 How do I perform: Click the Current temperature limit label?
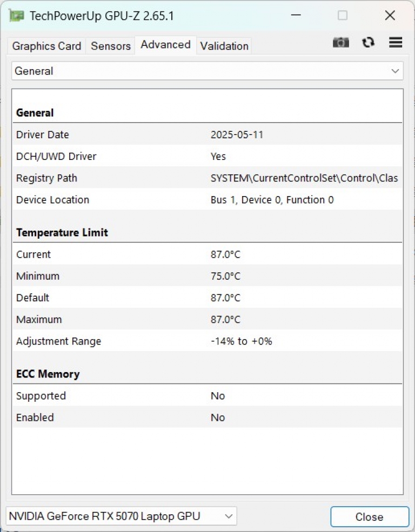point(34,254)
